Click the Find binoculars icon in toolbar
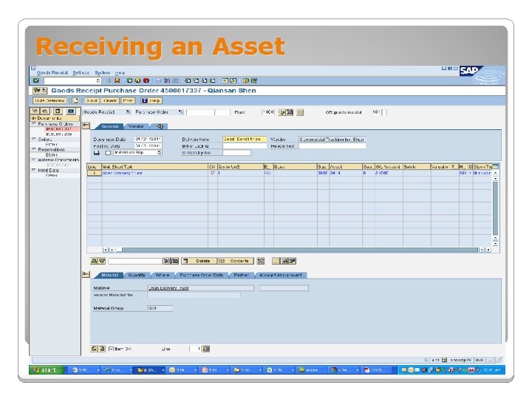 [167, 81]
